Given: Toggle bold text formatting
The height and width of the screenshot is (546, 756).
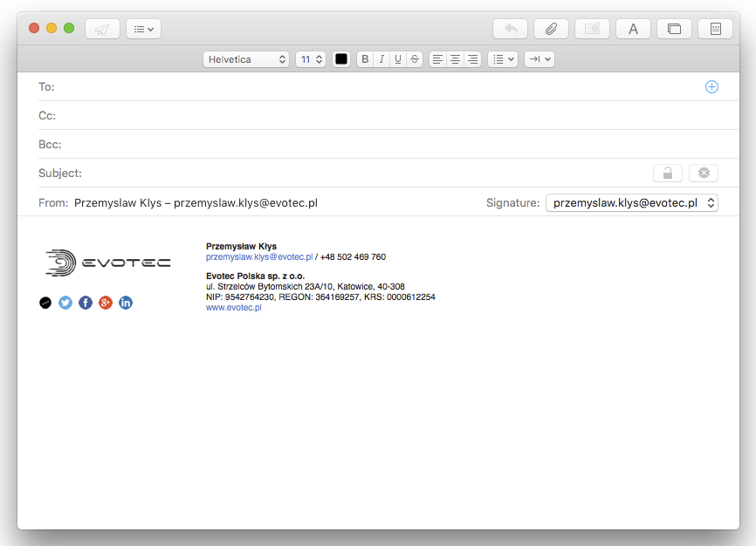Looking at the screenshot, I should click(x=365, y=58).
